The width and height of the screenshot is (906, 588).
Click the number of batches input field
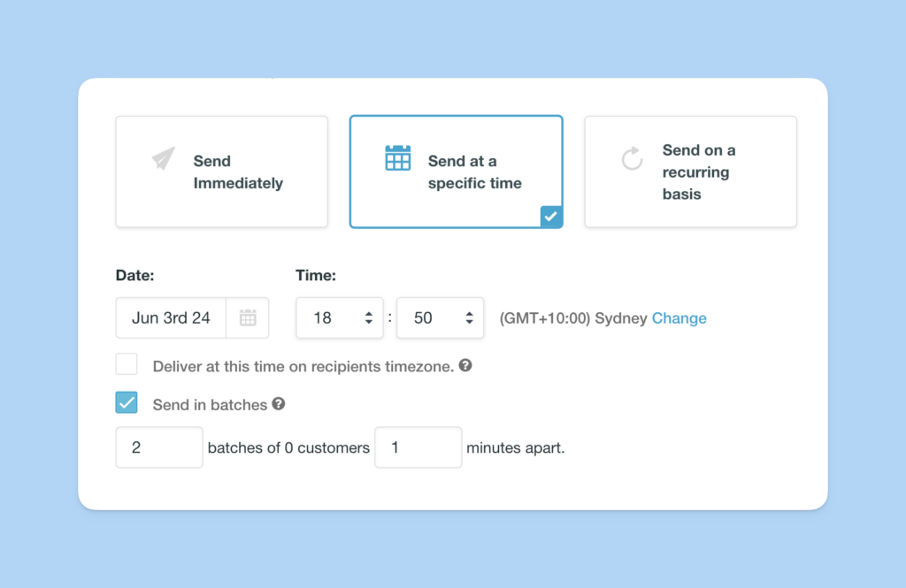click(x=159, y=447)
